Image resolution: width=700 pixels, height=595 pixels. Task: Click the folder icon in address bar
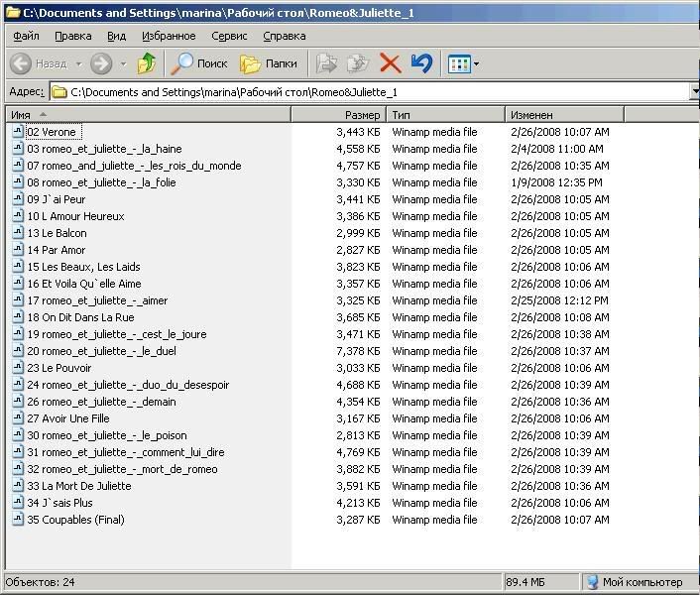point(59,92)
